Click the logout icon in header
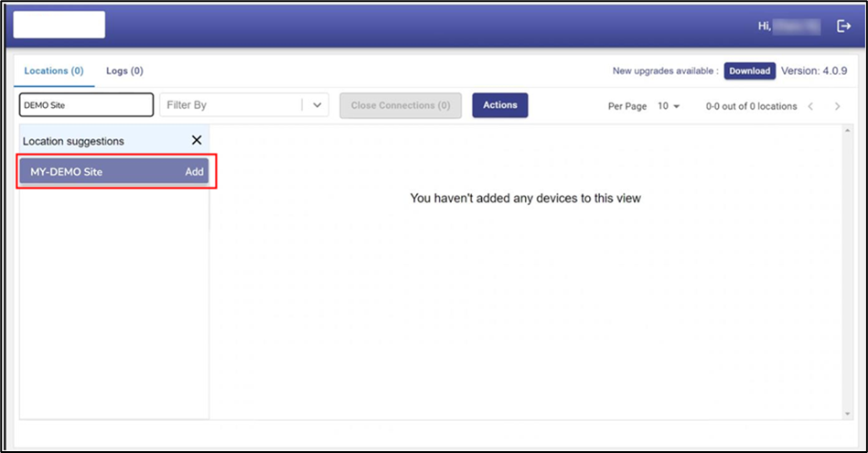 843,27
